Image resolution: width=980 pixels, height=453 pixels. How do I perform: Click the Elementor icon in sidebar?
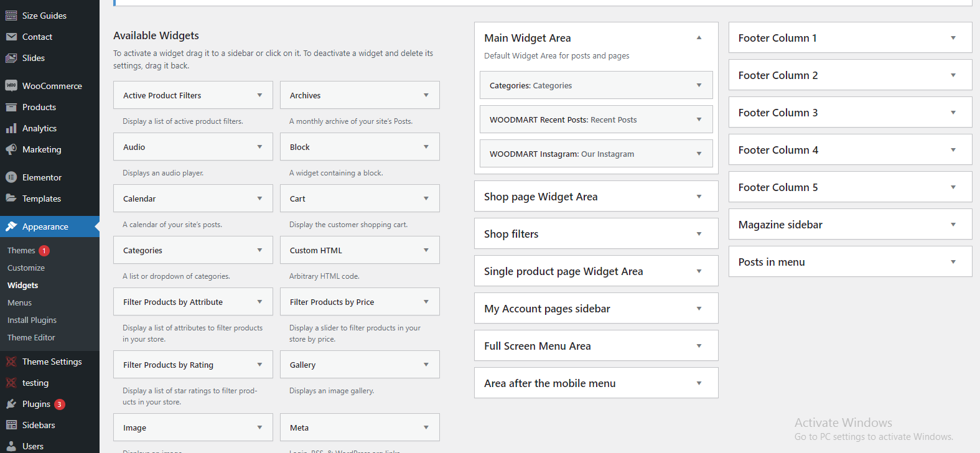(11, 177)
